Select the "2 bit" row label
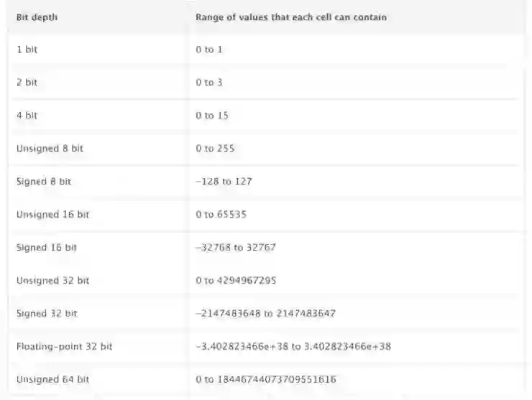The width and height of the screenshot is (532, 400). tap(27, 83)
